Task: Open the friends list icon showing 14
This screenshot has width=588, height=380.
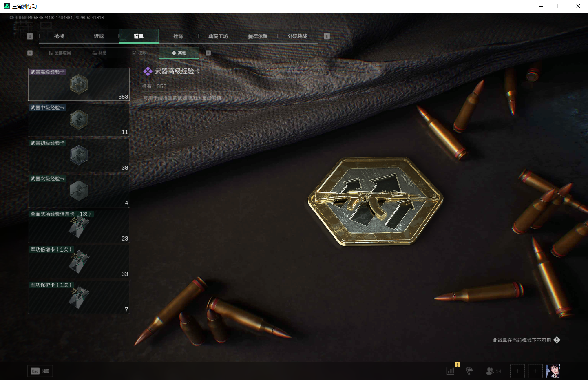Action: click(x=493, y=371)
